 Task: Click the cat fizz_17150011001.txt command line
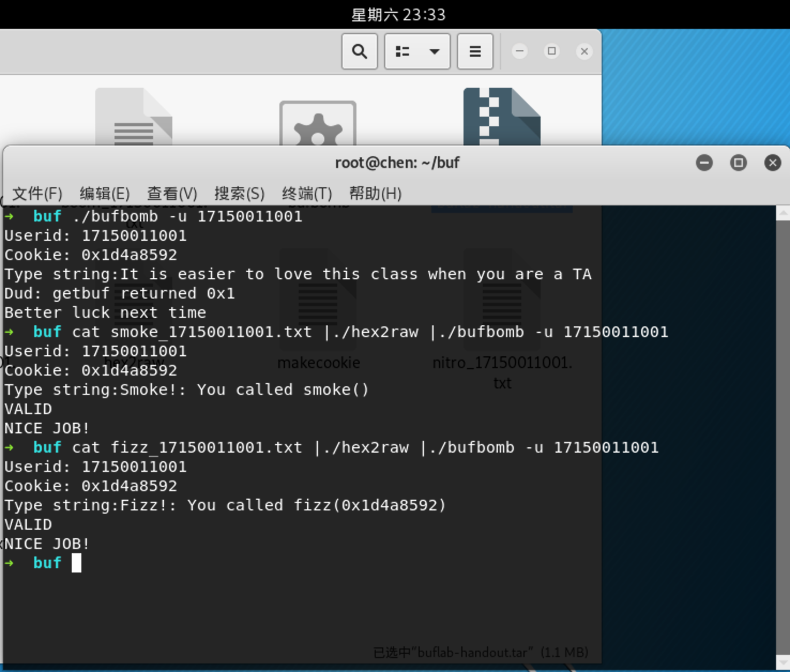[x=365, y=447]
